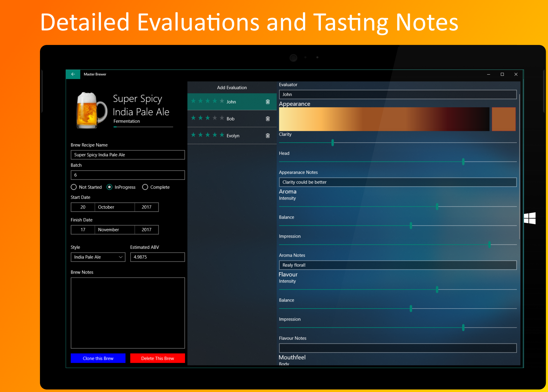Adjust the Clarity slider
The image size is (548, 392).
click(332, 142)
